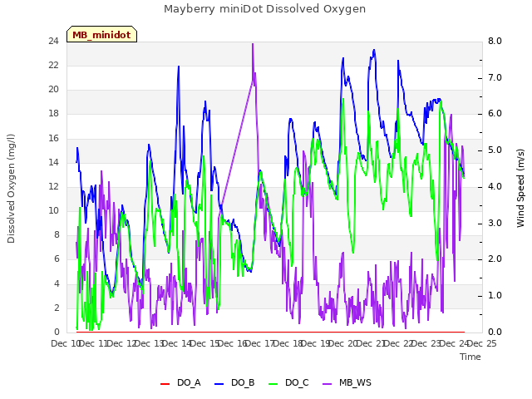
Task: Click the 4.0 wind speed tick label
Action: point(495,186)
